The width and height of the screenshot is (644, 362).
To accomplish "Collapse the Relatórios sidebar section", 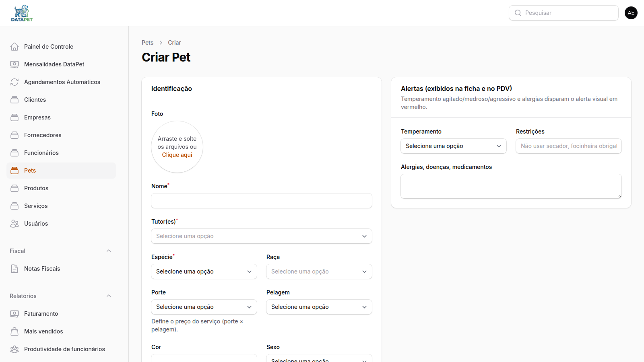I will pos(109,296).
